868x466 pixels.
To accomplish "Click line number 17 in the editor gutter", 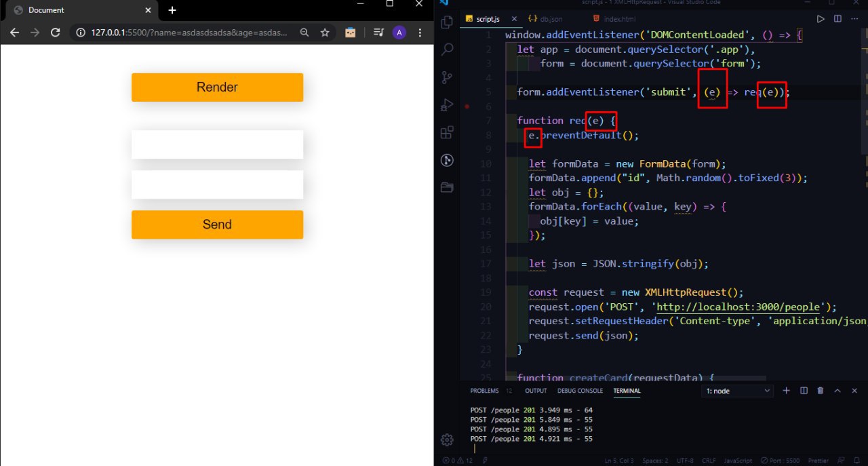I will (486, 264).
